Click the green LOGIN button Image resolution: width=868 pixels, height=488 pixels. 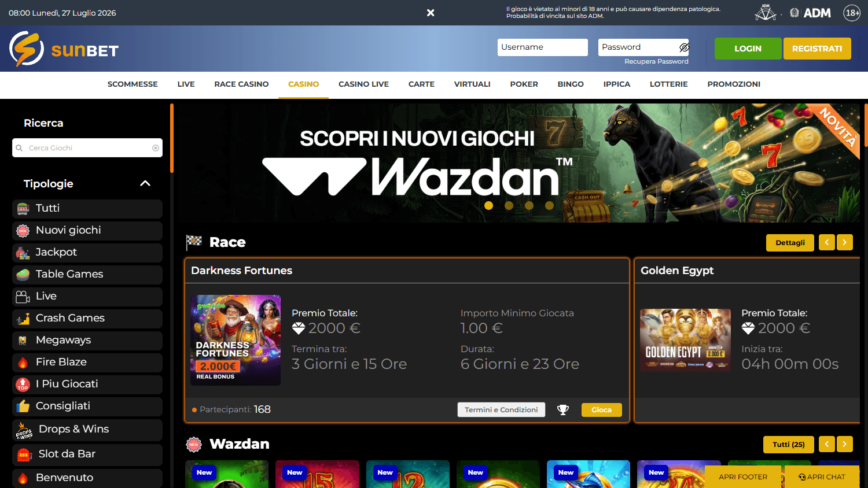(x=748, y=49)
